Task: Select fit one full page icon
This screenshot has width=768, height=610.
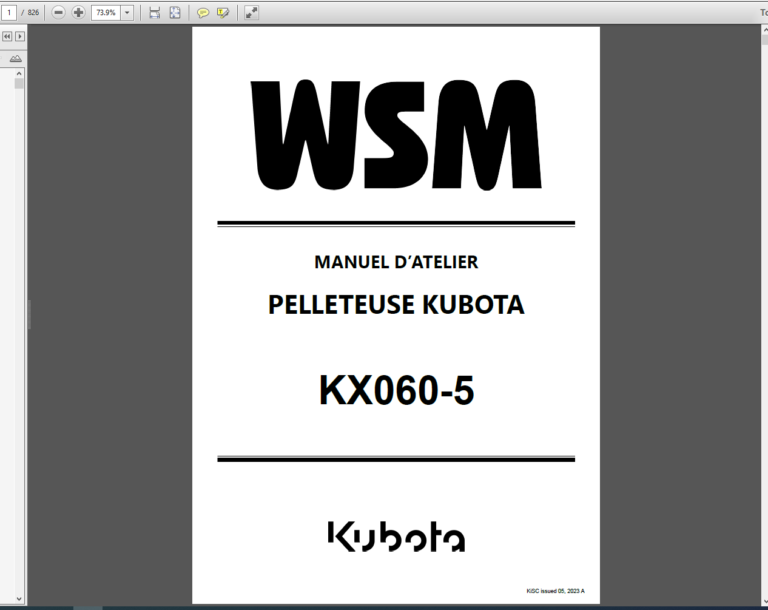Action: point(175,13)
